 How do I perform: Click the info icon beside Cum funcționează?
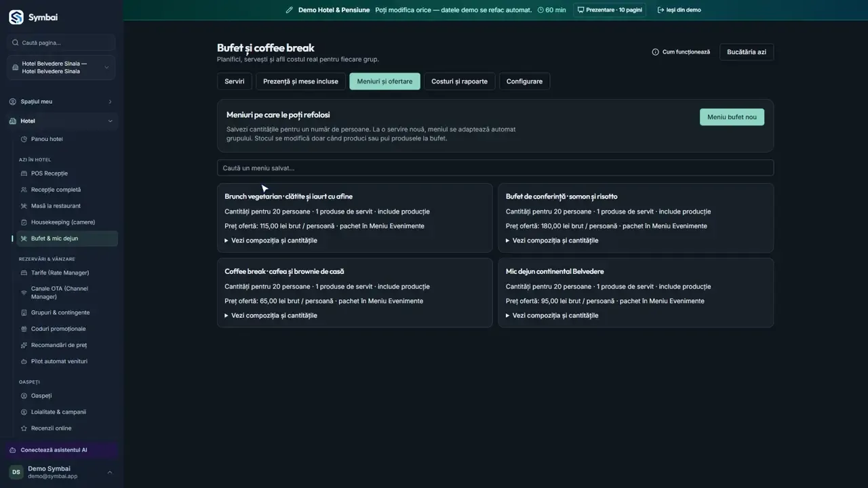coord(655,52)
